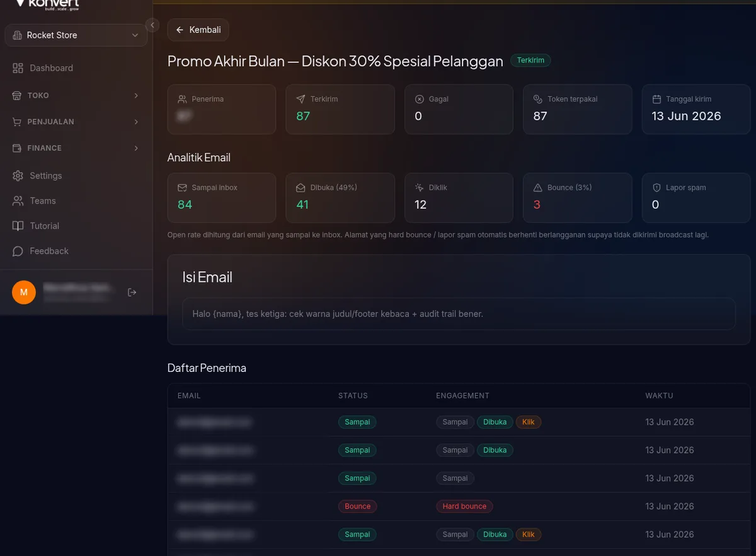Collapse the sidebar with the chevron button
Image resolution: width=756 pixels, height=556 pixels.
(152, 25)
